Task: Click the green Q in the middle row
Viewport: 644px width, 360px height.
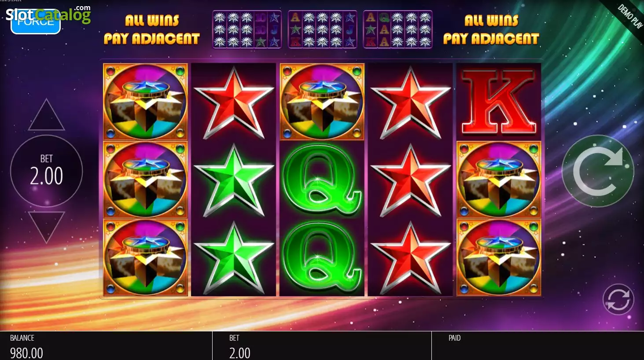Action: (322, 180)
